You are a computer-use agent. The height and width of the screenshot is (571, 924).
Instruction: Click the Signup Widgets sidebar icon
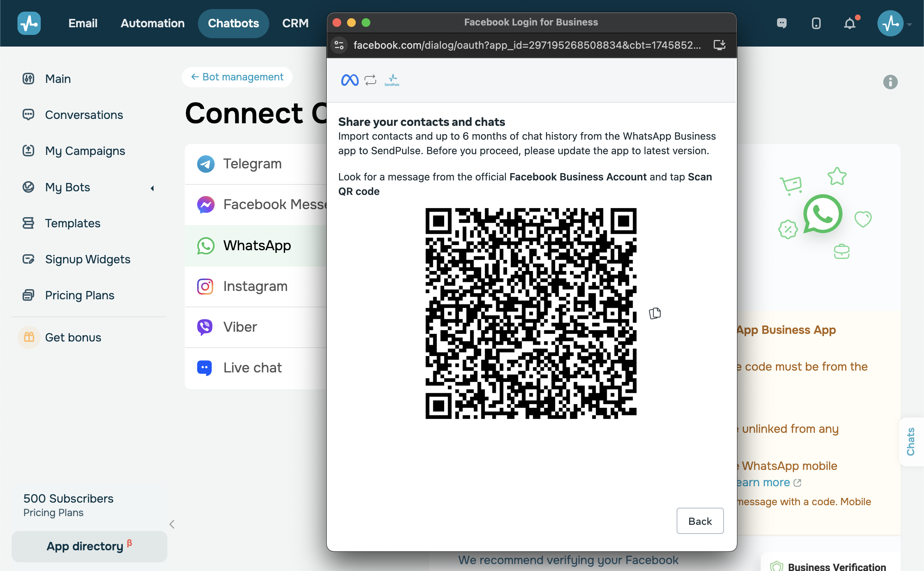[x=28, y=259]
